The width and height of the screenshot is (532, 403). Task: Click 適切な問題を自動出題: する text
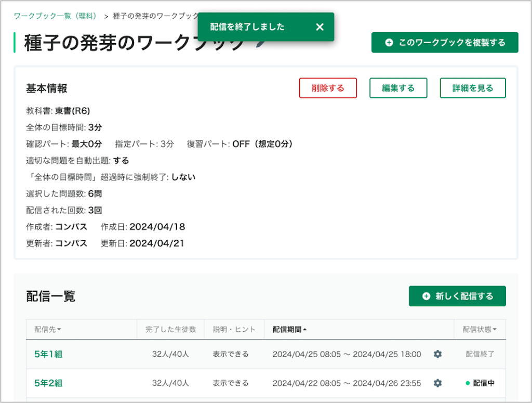(77, 161)
